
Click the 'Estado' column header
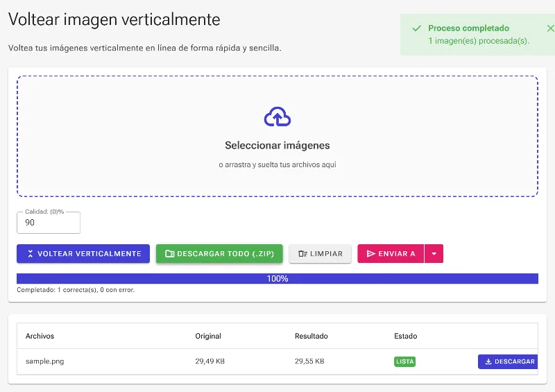(x=406, y=336)
